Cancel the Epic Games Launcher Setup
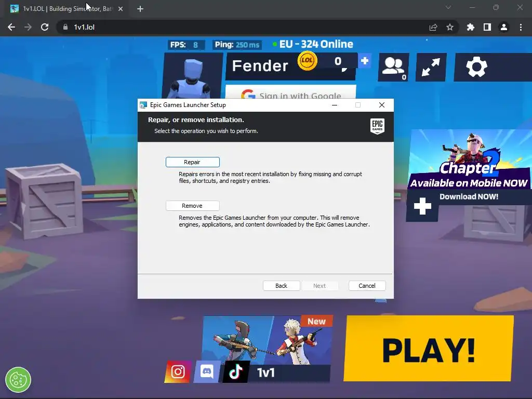Image resolution: width=532 pixels, height=399 pixels. tap(367, 286)
